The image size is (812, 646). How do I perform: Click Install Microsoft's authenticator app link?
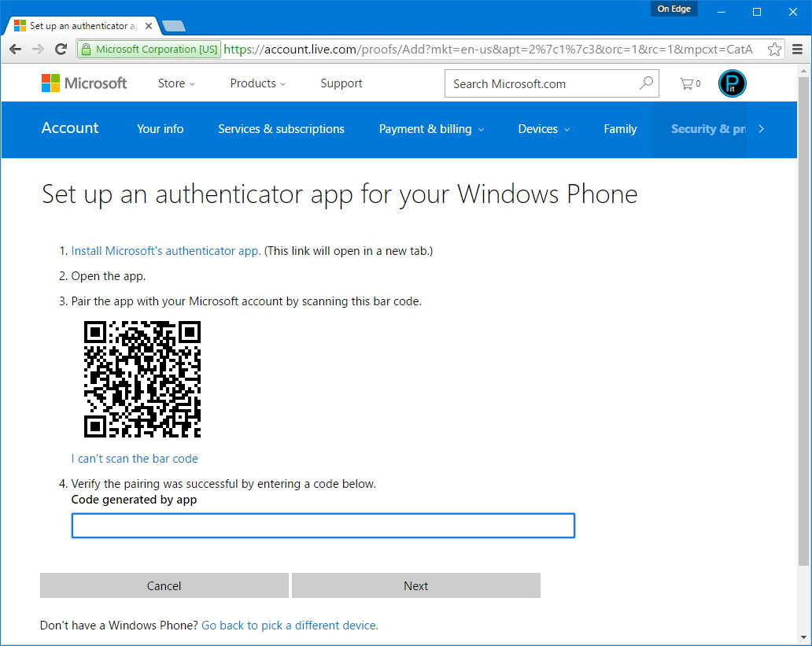(x=166, y=251)
